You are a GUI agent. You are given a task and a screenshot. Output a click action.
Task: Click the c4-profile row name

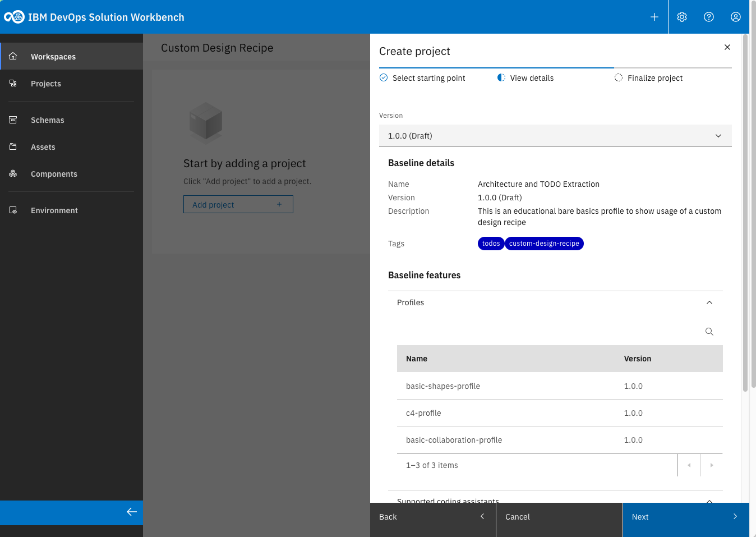pos(423,413)
